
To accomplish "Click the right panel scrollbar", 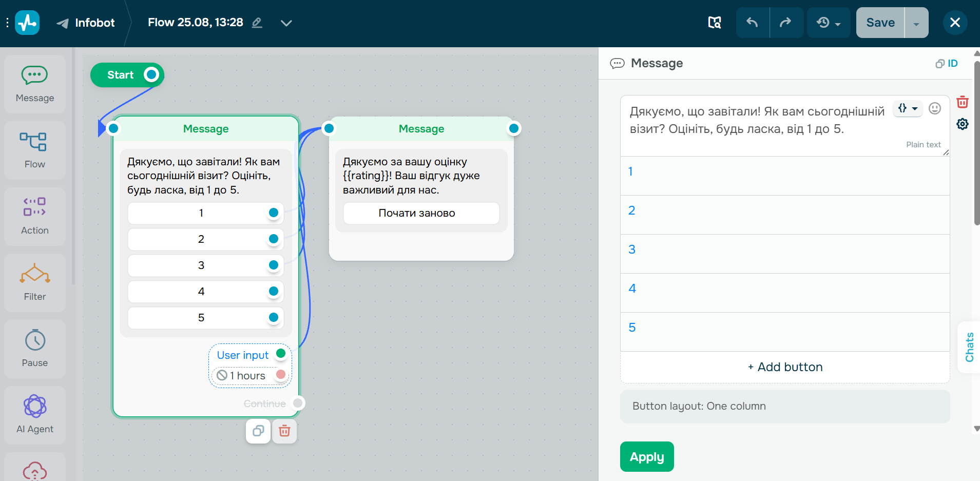I will coord(977,144).
